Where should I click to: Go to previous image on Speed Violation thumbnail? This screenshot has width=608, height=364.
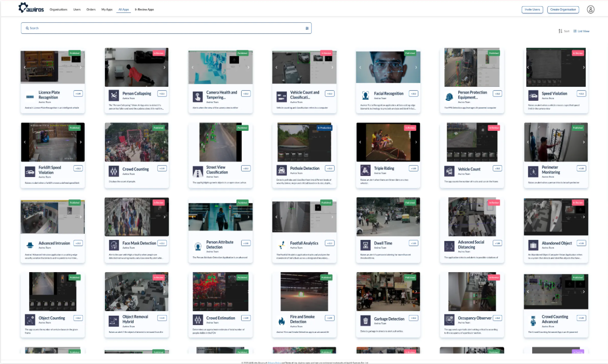point(528,68)
